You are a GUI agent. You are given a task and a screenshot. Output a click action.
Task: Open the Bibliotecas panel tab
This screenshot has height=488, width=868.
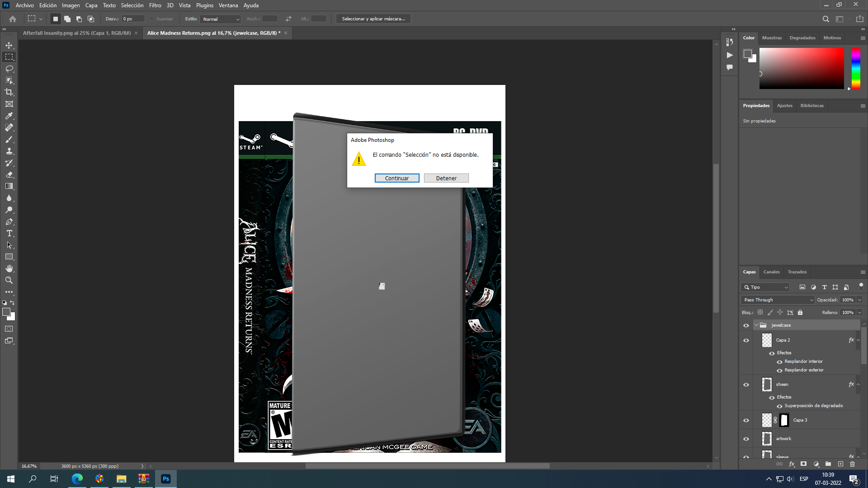[x=812, y=106]
